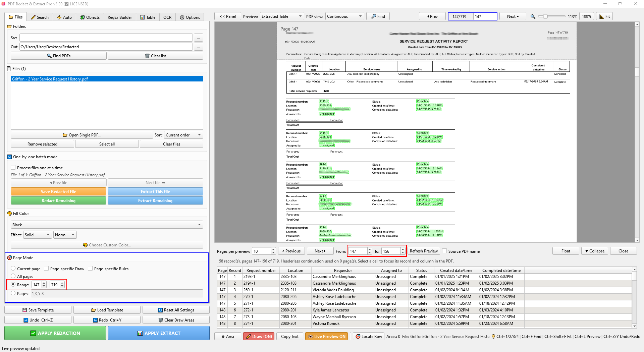
Task: Enable Page-specific Rules checkbox
Action: coord(91,269)
